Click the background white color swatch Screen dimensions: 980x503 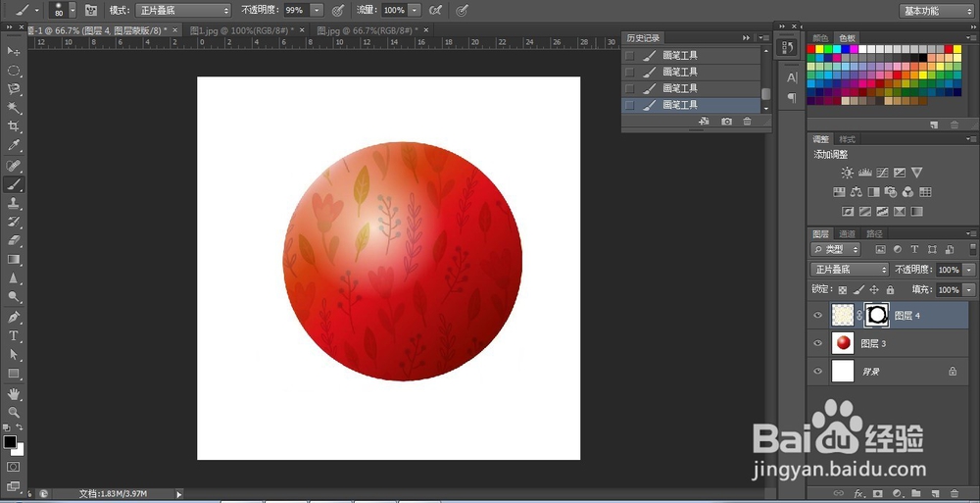pos(20,450)
